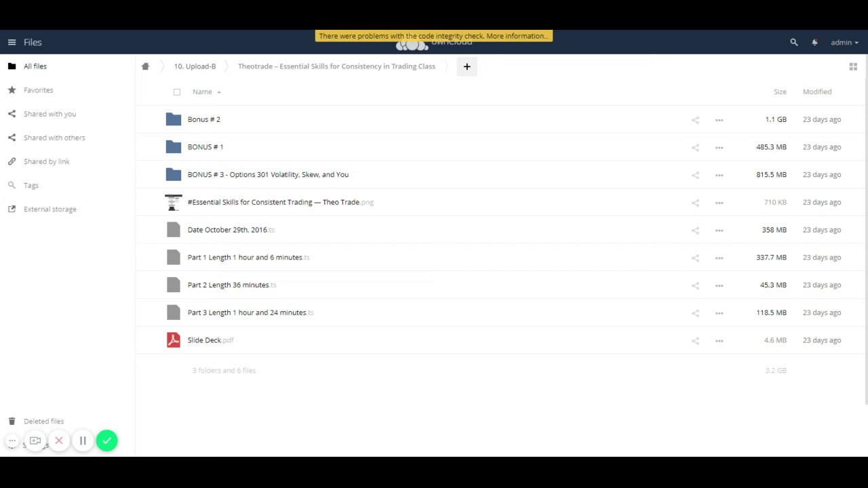The height and width of the screenshot is (488, 868).
Task: Open more actions for Part 1 Length
Action: [719, 258]
